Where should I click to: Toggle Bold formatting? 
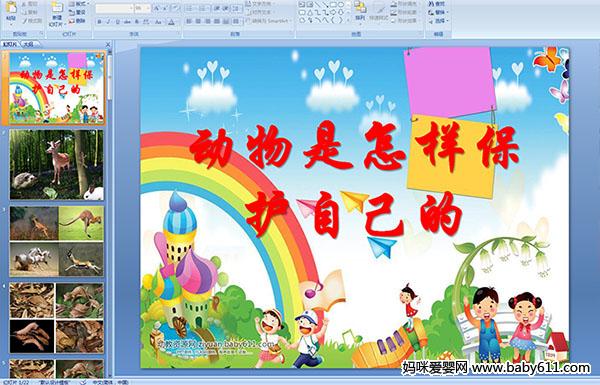click(x=99, y=22)
